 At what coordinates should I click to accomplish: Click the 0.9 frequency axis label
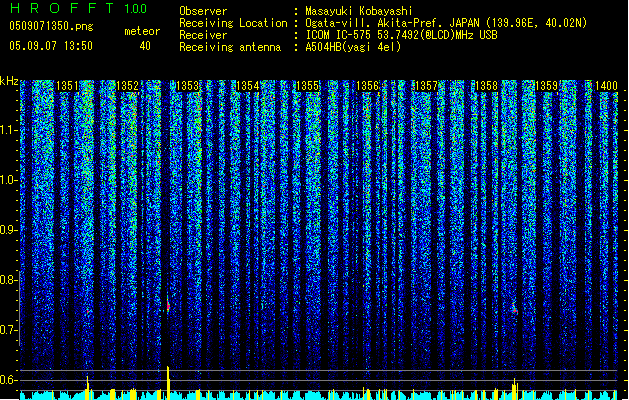click(x=9, y=230)
